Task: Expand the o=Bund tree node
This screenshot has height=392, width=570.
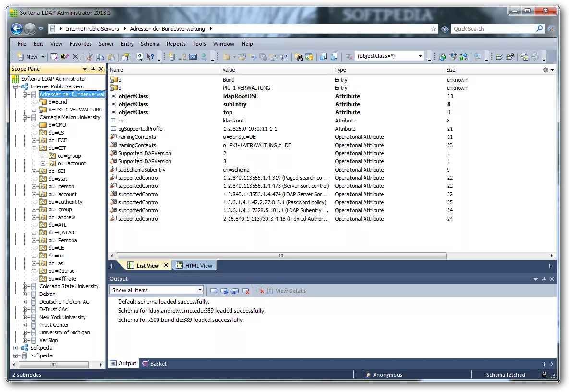Action: tap(34, 102)
